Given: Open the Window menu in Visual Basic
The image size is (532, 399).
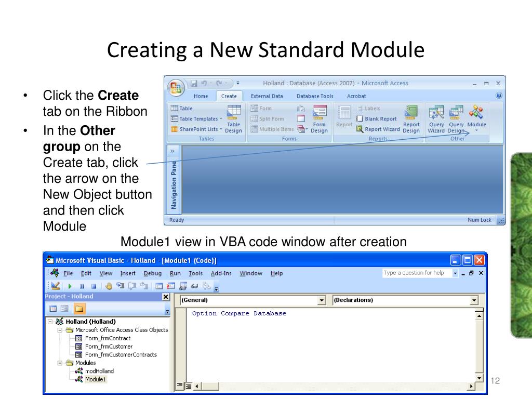Looking at the screenshot, I should coord(251,273).
